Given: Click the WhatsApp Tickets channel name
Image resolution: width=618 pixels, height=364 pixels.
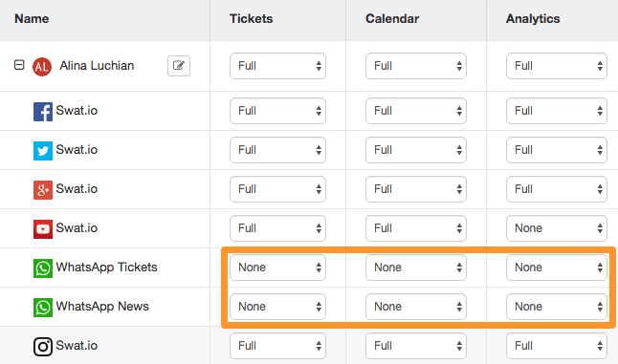Looking at the screenshot, I should (106, 268).
